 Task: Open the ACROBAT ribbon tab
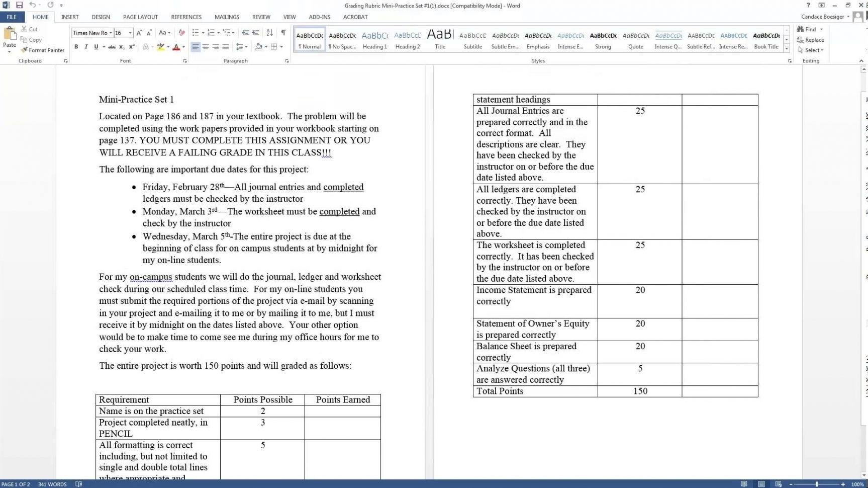[355, 17]
